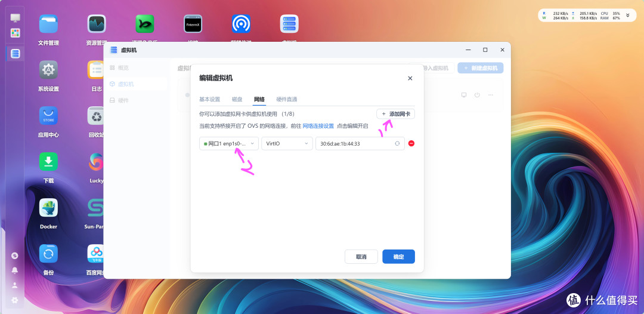Click the 新建虚拟机 button

481,68
